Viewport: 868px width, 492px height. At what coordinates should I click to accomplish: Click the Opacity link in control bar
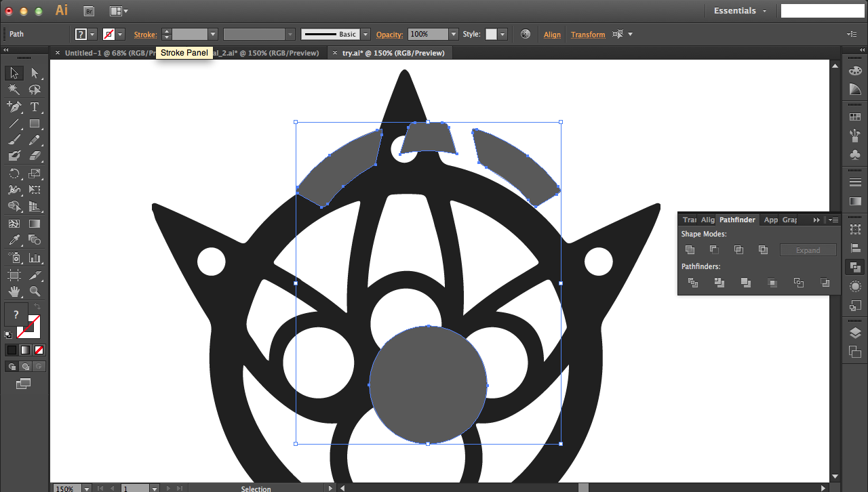pyautogui.click(x=390, y=35)
